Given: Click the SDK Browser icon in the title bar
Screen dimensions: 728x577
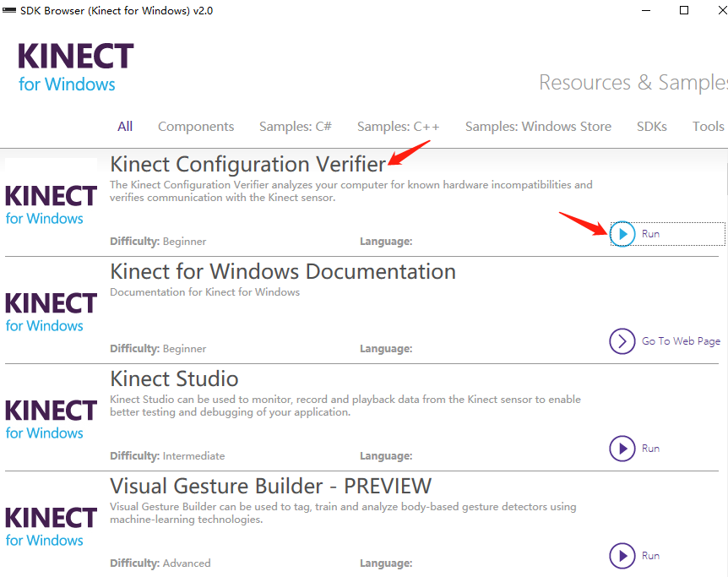Looking at the screenshot, I should (8, 10).
